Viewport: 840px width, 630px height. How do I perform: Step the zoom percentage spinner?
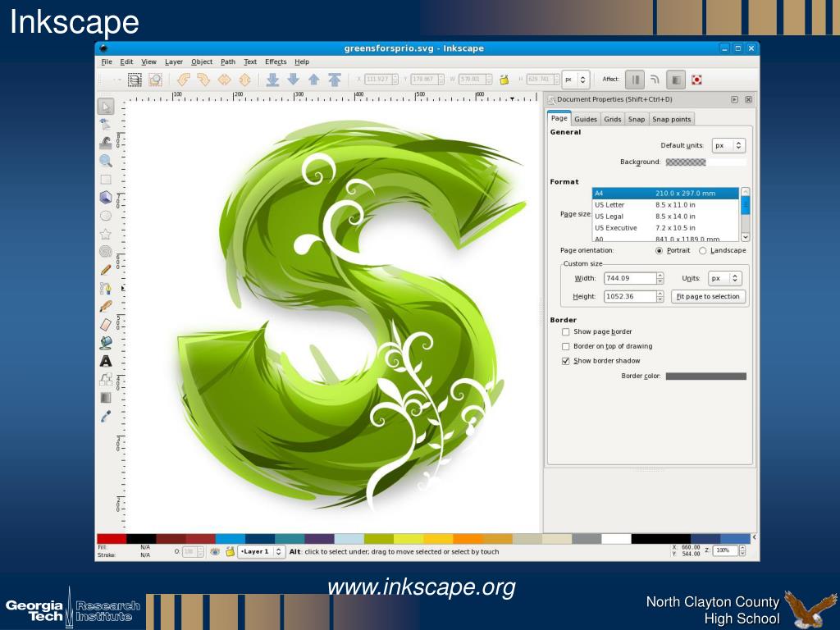(x=742, y=550)
